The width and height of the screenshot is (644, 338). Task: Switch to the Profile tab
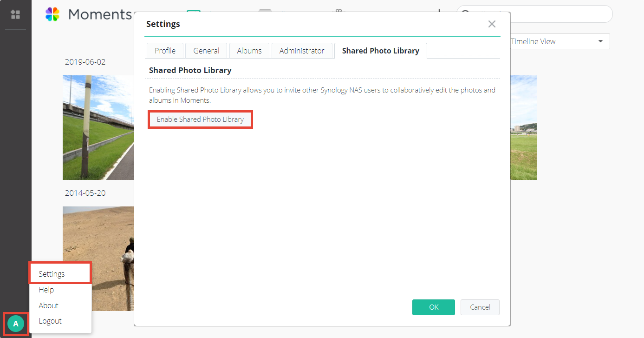pyautogui.click(x=165, y=51)
